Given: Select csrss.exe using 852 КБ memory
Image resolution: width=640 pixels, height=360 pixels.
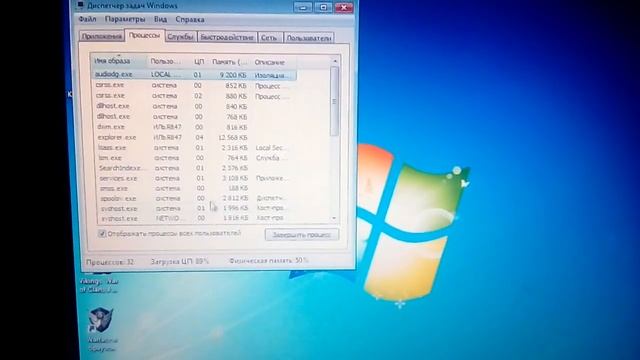Looking at the screenshot, I should tap(194, 85).
